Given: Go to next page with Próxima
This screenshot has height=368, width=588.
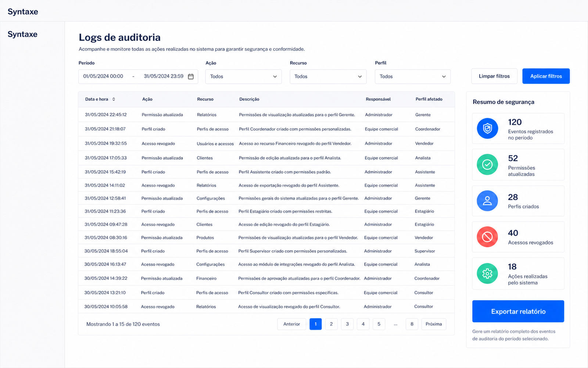Looking at the screenshot, I should [x=434, y=324].
